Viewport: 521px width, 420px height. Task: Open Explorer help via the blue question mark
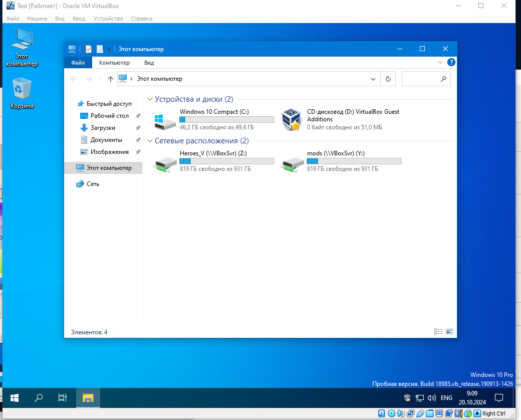coord(451,62)
